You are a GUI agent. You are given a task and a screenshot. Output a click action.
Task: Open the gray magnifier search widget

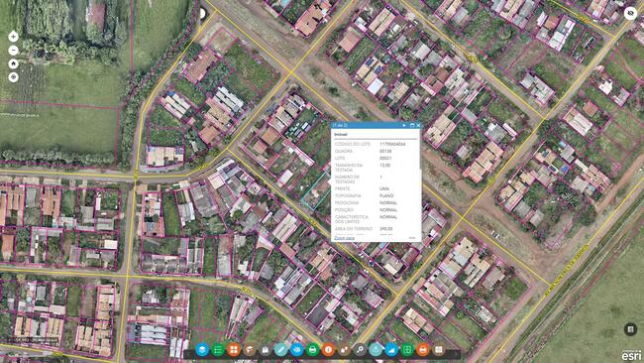pyautogui.click(x=360, y=350)
